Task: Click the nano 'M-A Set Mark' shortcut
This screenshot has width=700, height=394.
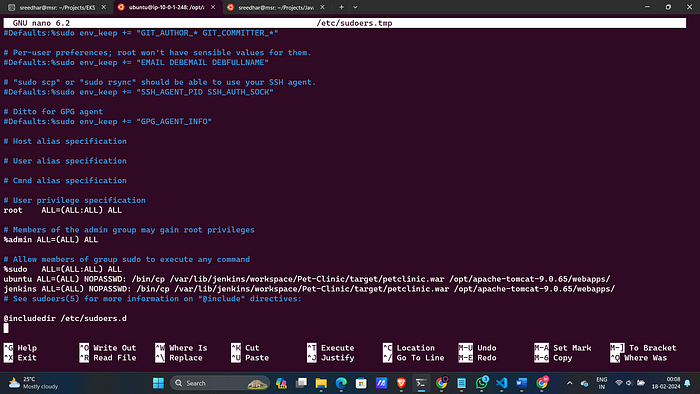Action: [x=562, y=348]
